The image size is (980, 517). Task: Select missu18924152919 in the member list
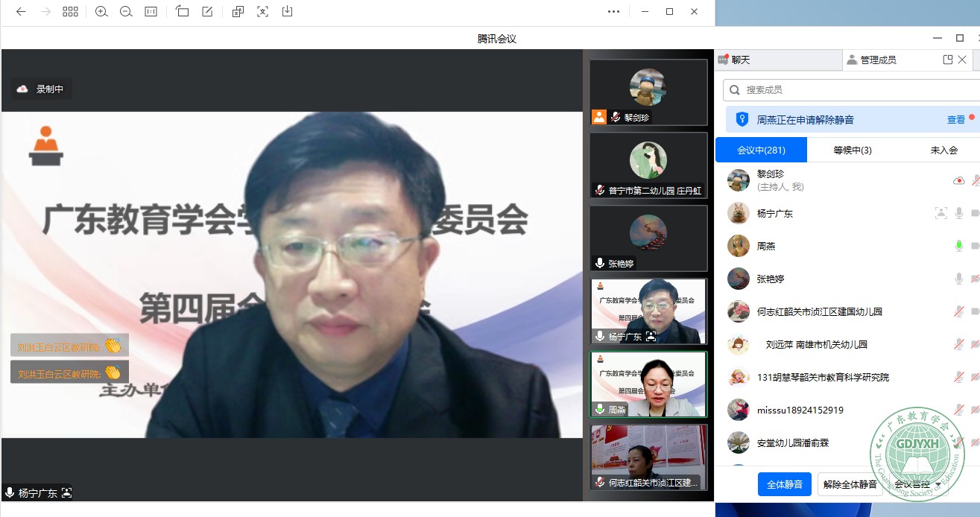[800, 410]
